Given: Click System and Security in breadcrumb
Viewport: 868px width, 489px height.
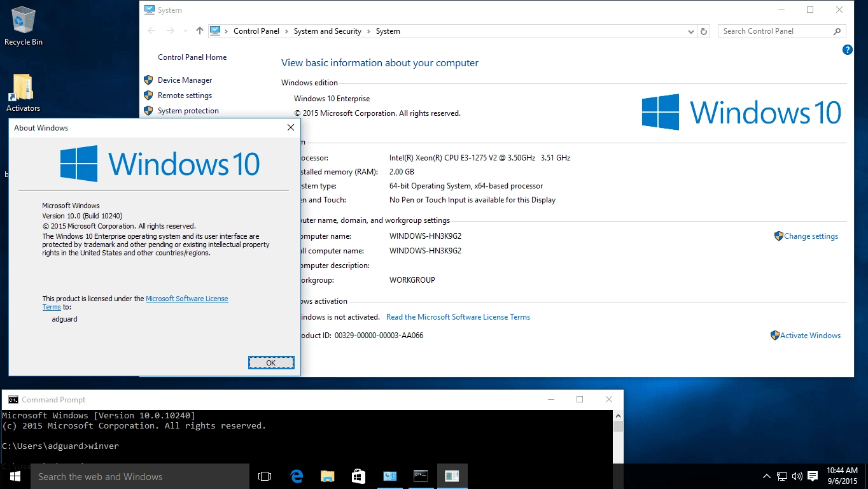Looking at the screenshot, I should (328, 31).
